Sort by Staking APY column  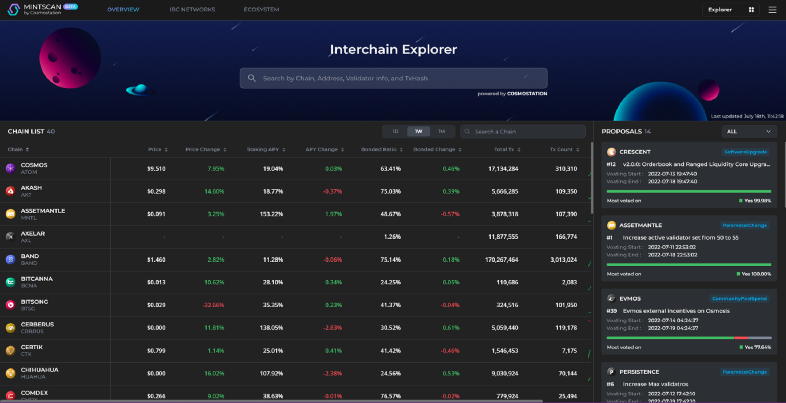tap(266, 149)
